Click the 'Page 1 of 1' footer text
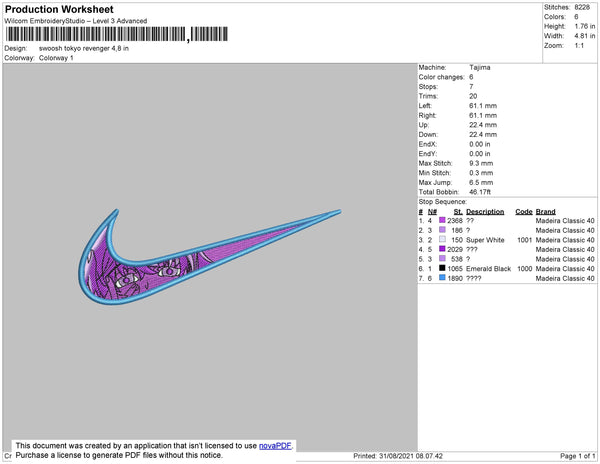Viewport: 600px width, 464px height. (578, 456)
